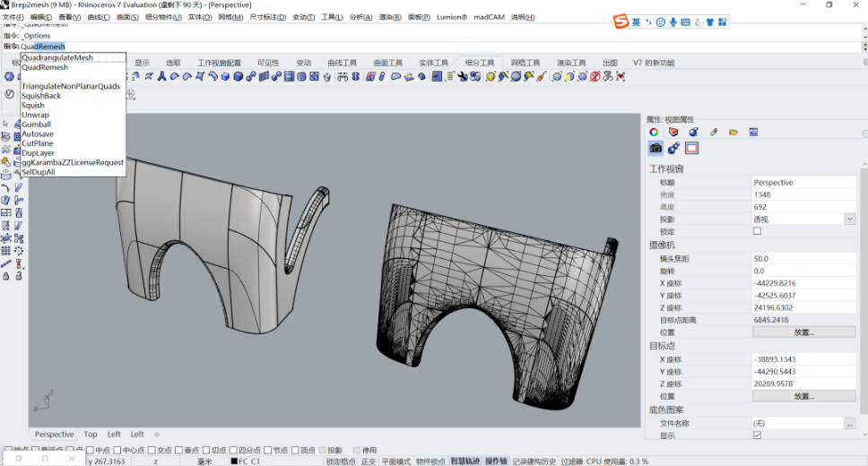Toggle the 锁定 checkbox in viewport properties
This screenshot has height=466, width=868.
coord(758,231)
